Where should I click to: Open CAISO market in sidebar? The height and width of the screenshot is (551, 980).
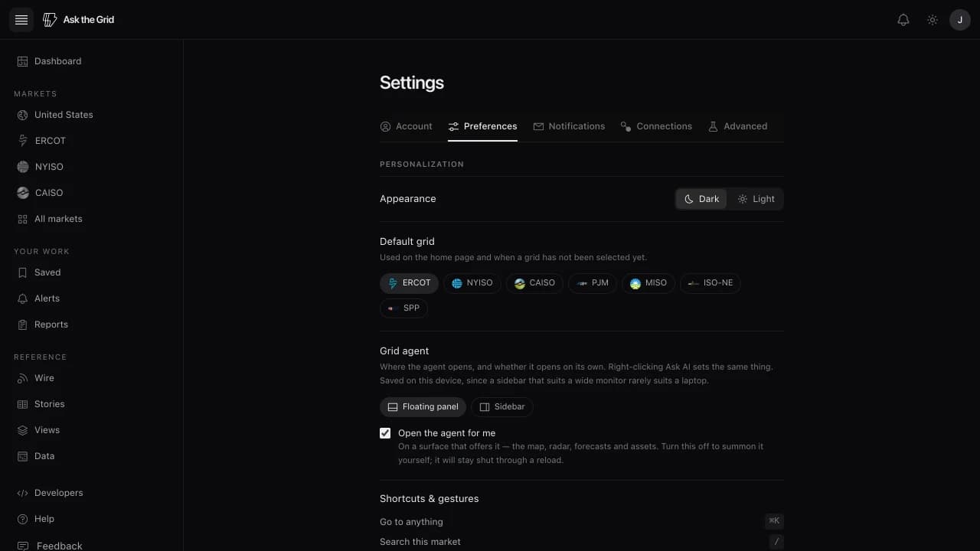pos(92,193)
